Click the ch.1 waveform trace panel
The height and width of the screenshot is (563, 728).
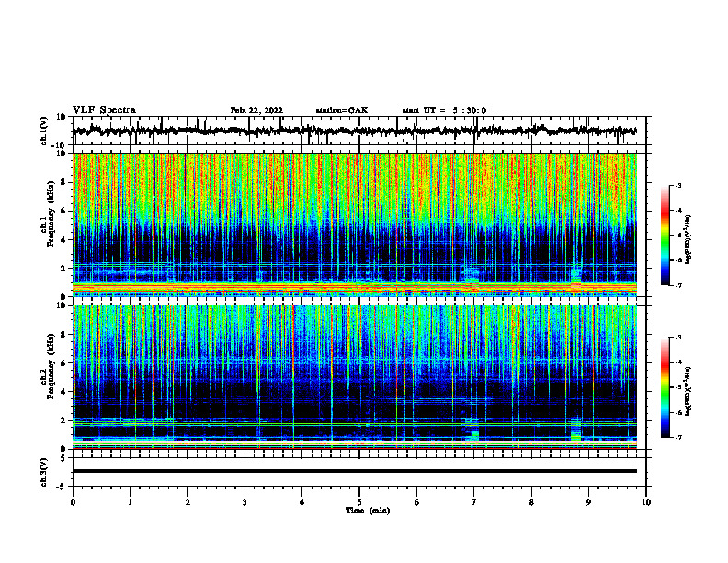[x=359, y=131]
